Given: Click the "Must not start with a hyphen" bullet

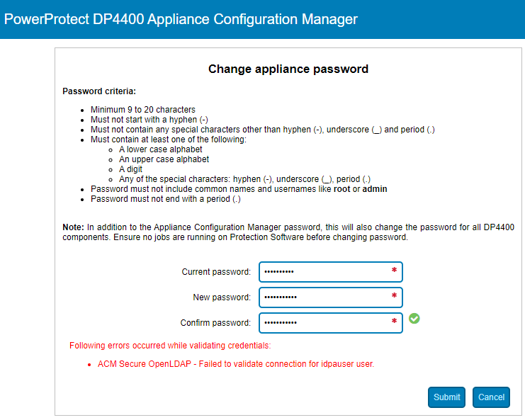Looking at the screenshot, I should coord(149,120).
